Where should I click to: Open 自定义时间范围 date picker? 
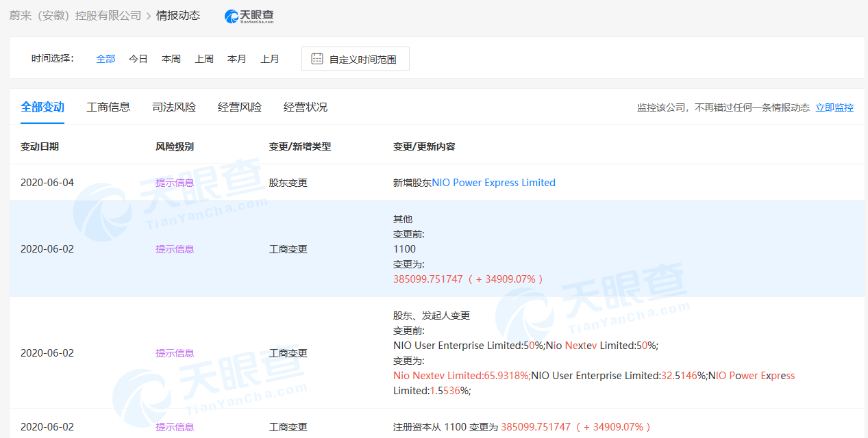click(356, 59)
